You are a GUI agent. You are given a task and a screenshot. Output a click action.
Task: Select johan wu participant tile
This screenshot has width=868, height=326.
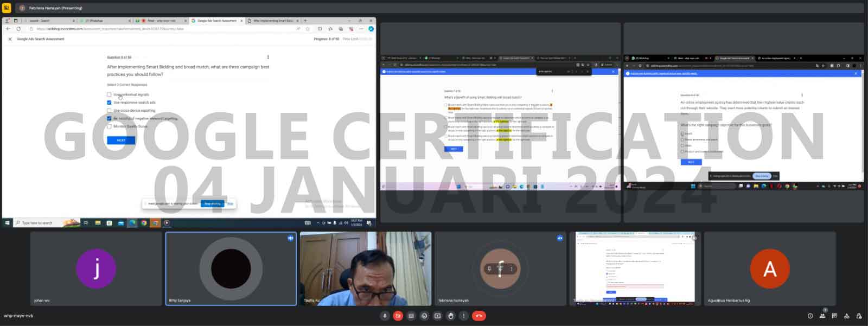96,269
